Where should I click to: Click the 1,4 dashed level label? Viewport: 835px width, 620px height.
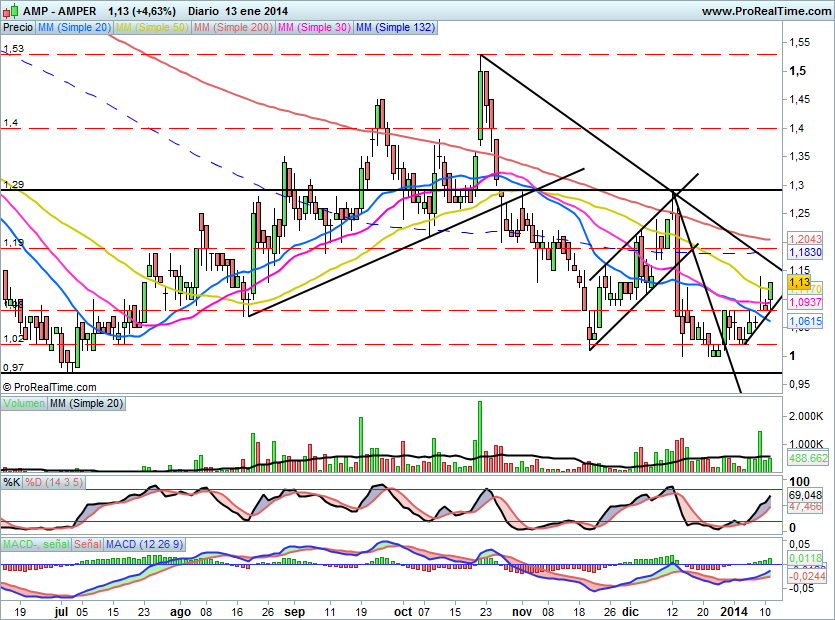point(10,123)
